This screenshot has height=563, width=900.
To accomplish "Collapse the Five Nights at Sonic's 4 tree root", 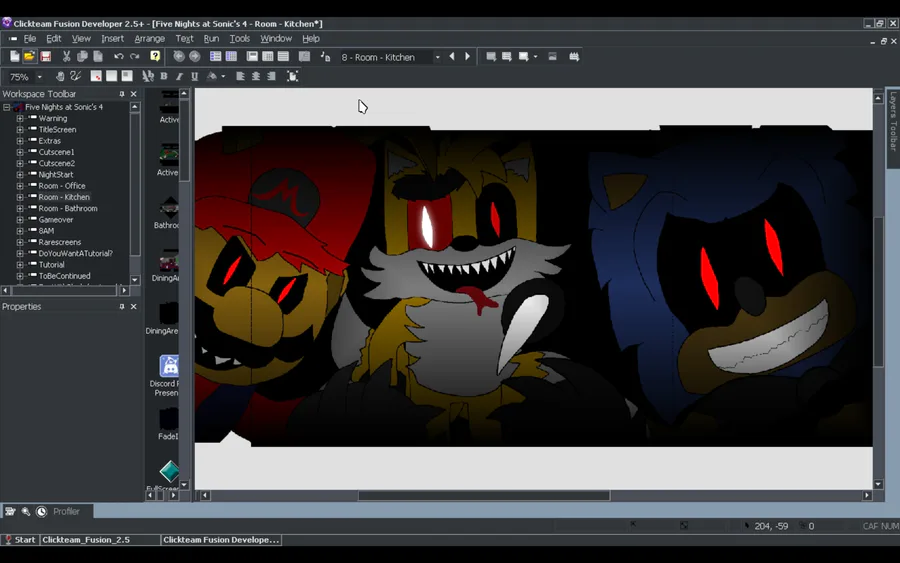I will pyautogui.click(x=6, y=107).
